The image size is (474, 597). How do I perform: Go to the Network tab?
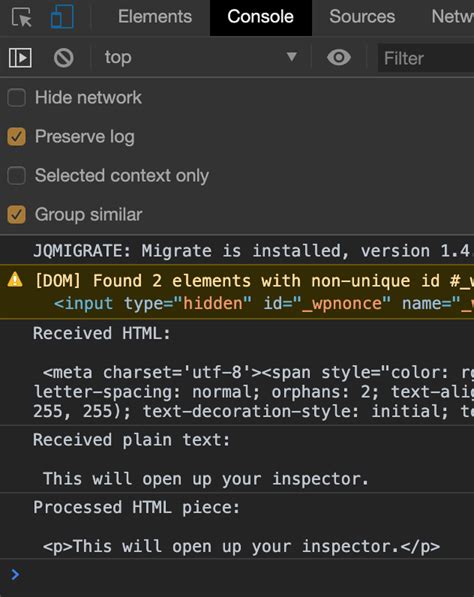tap(452, 17)
